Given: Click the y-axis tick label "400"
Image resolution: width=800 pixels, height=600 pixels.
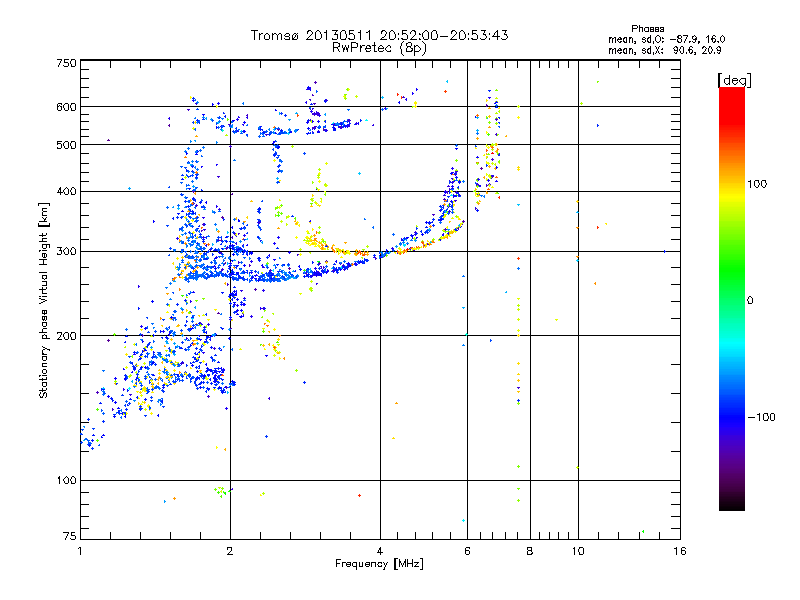Looking at the screenshot, I should point(67,191).
